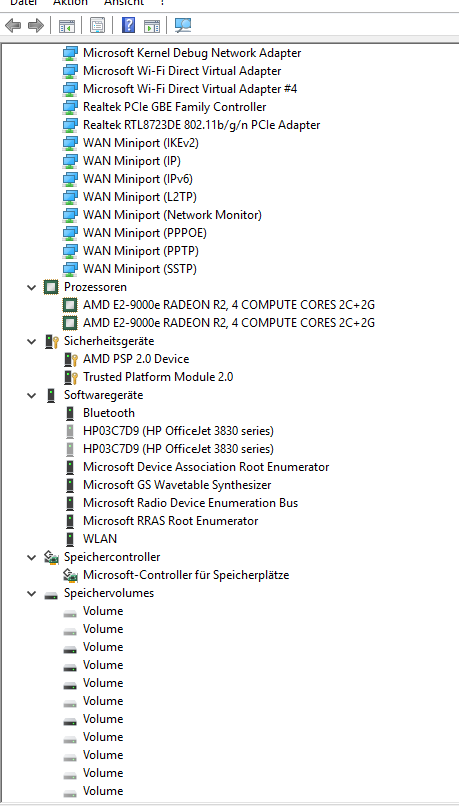Image resolution: width=459 pixels, height=806 pixels.
Task: Click the Forward arrow toolbar button
Action: (x=35, y=25)
